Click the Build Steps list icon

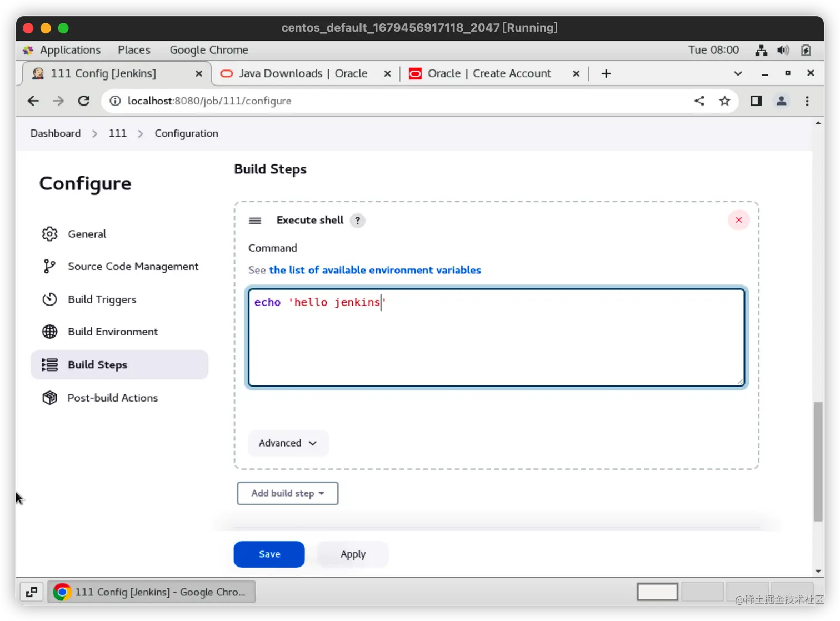point(49,365)
